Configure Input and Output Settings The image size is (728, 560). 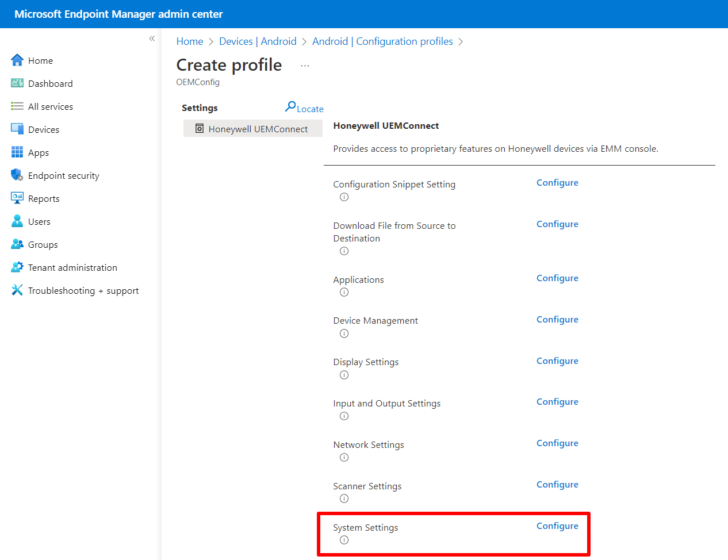(x=557, y=402)
